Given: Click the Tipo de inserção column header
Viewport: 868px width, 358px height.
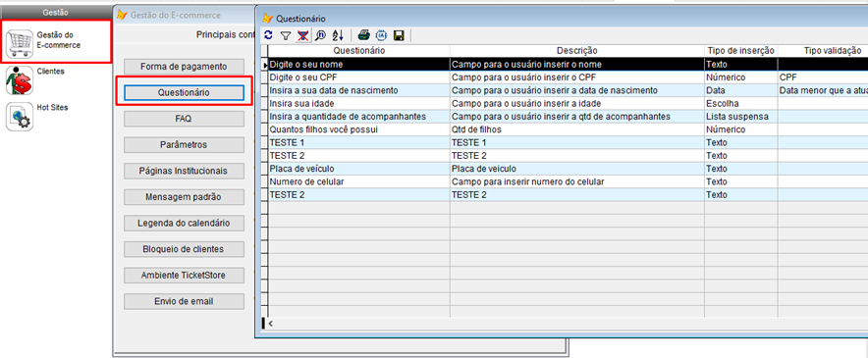Looking at the screenshot, I should coord(740,51).
